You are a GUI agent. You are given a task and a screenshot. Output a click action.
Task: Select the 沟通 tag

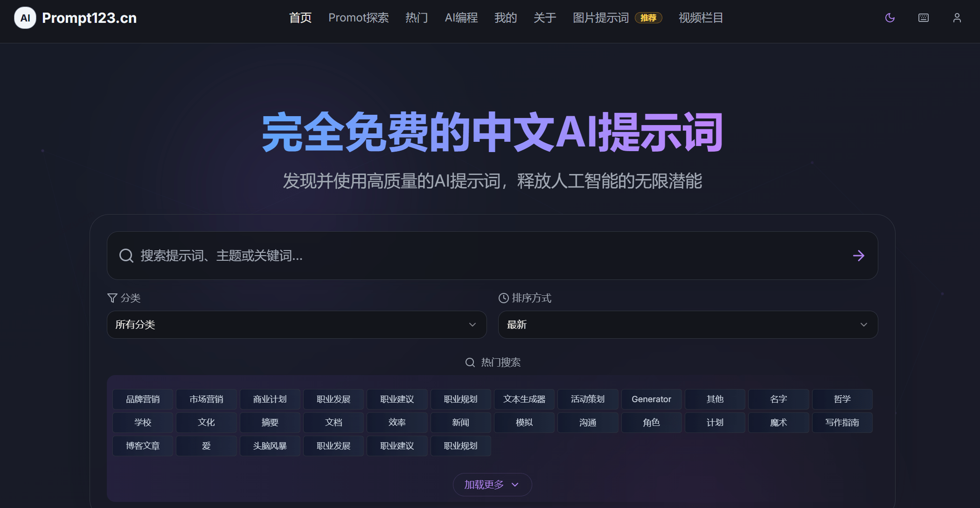click(588, 423)
